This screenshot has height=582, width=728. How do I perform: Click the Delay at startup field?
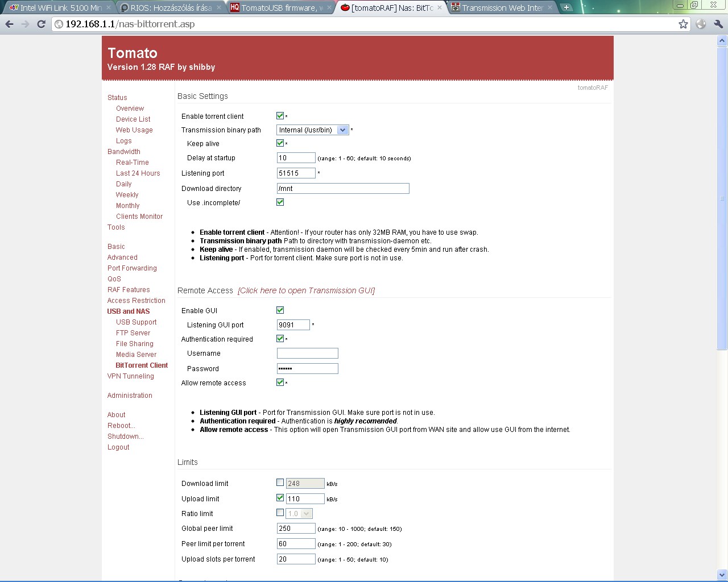296,158
